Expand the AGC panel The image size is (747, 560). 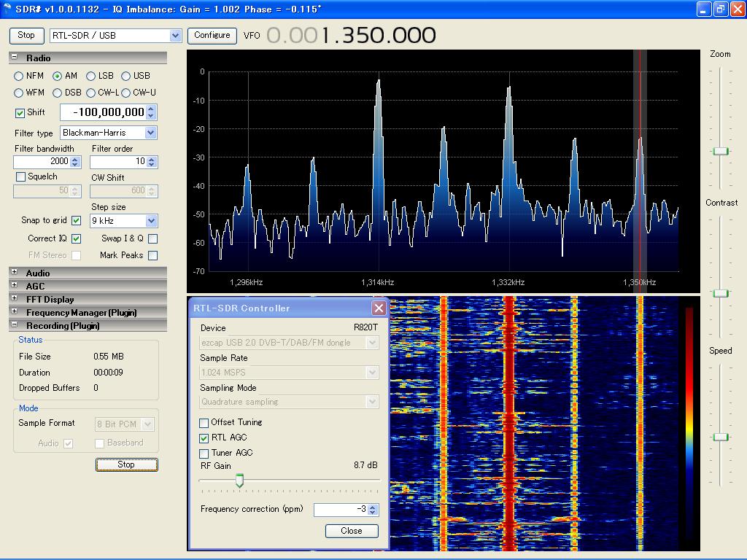pos(15,285)
